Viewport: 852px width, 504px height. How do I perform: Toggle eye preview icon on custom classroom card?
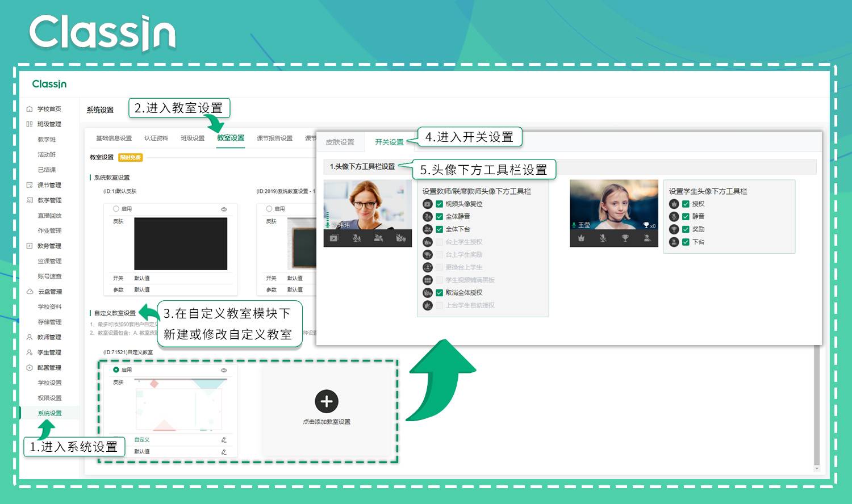(224, 370)
